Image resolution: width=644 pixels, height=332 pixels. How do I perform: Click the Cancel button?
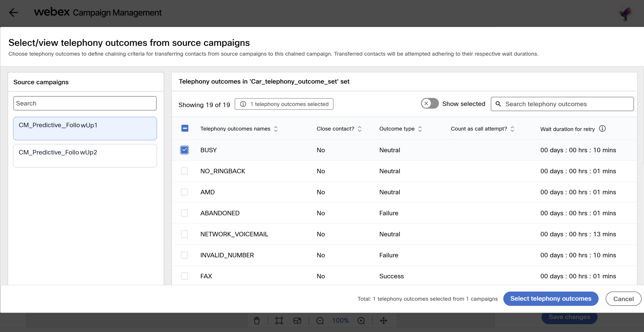[623, 299]
